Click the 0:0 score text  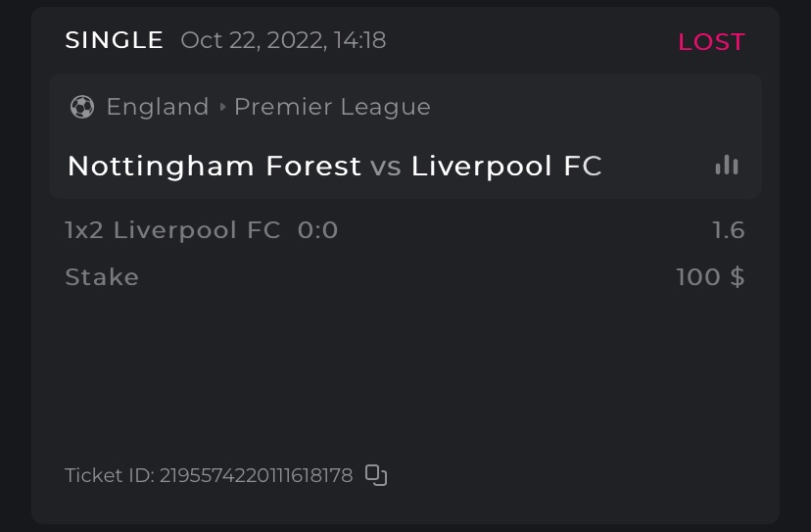pos(317,230)
